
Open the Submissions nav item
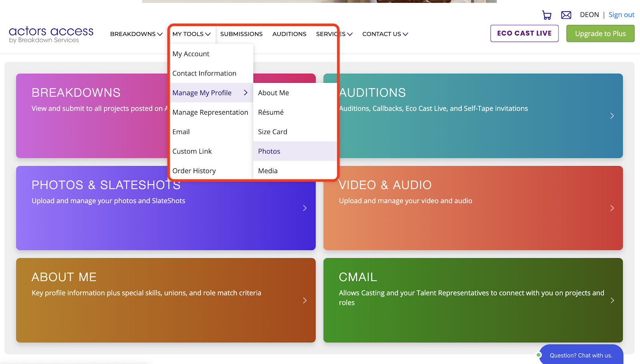tap(241, 34)
